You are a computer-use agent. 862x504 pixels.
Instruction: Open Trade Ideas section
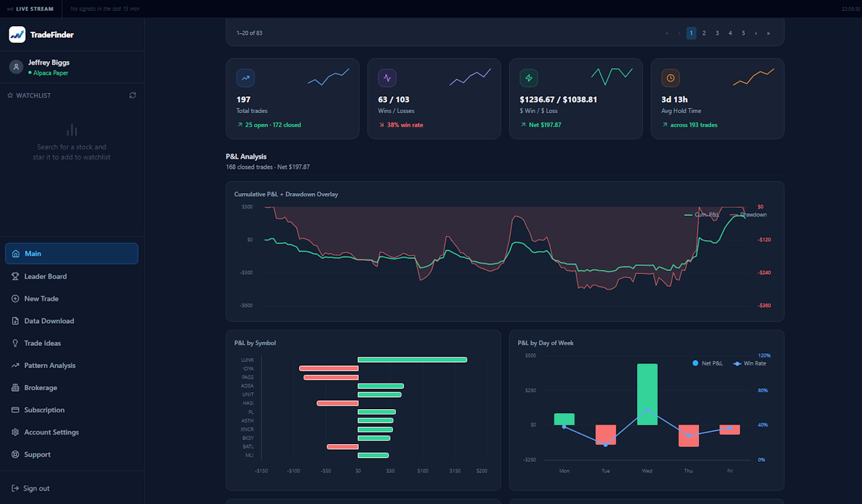click(x=72, y=343)
